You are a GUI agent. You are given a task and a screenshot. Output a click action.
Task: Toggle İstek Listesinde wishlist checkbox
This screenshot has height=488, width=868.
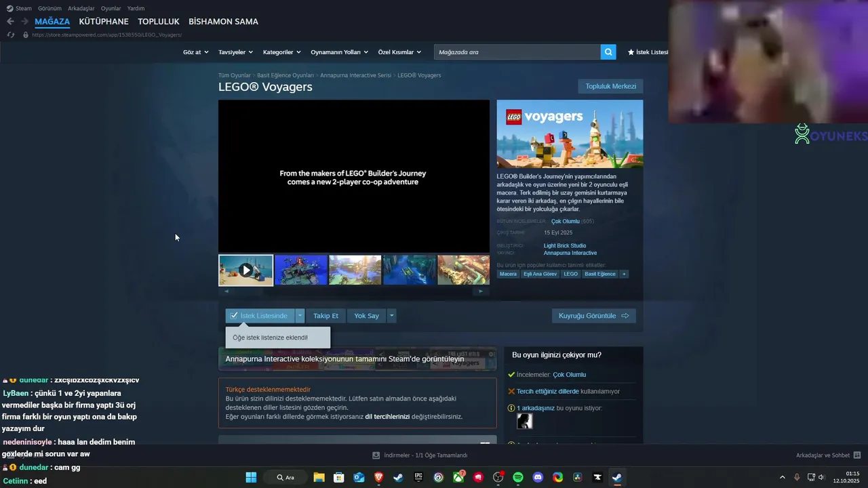[x=234, y=316]
